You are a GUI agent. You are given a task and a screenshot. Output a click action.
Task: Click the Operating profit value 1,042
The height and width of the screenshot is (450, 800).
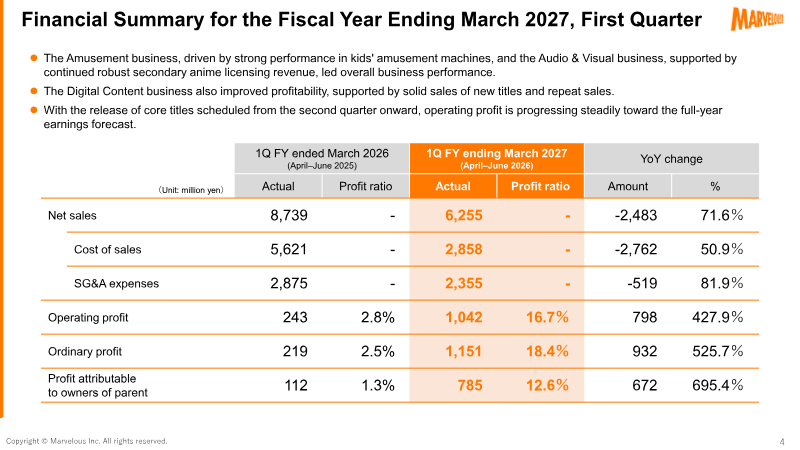(x=463, y=317)
